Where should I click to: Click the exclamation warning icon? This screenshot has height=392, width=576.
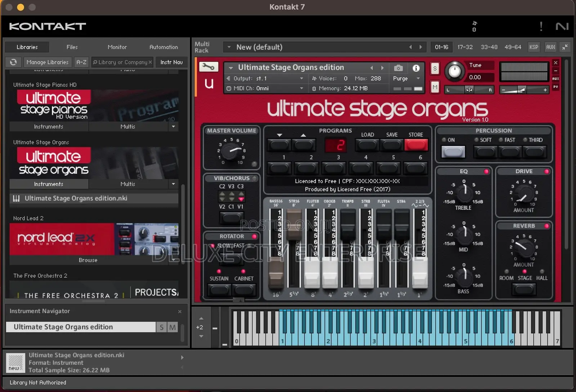(541, 26)
